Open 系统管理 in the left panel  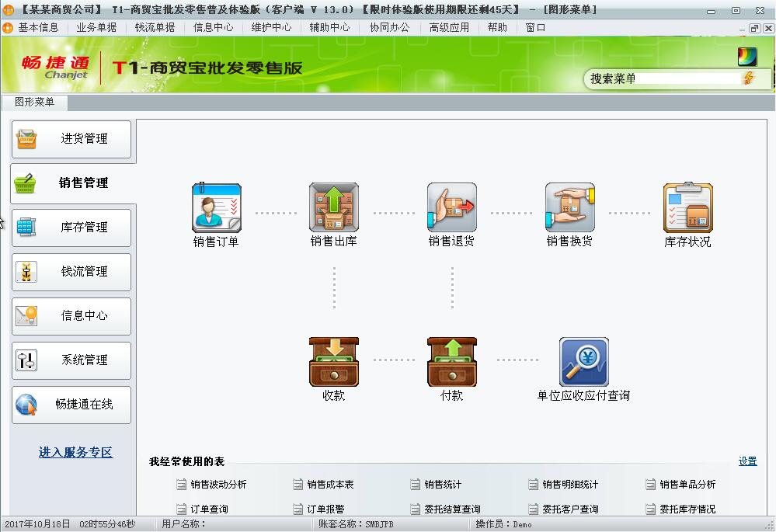pyautogui.click(x=71, y=360)
